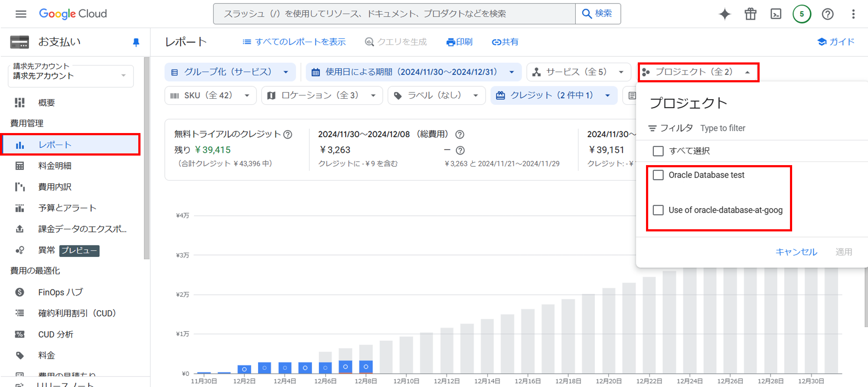Viewport: 868px width, 387px height.
Task: Click the ¥3,263 total cost value
Action: coord(334,150)
